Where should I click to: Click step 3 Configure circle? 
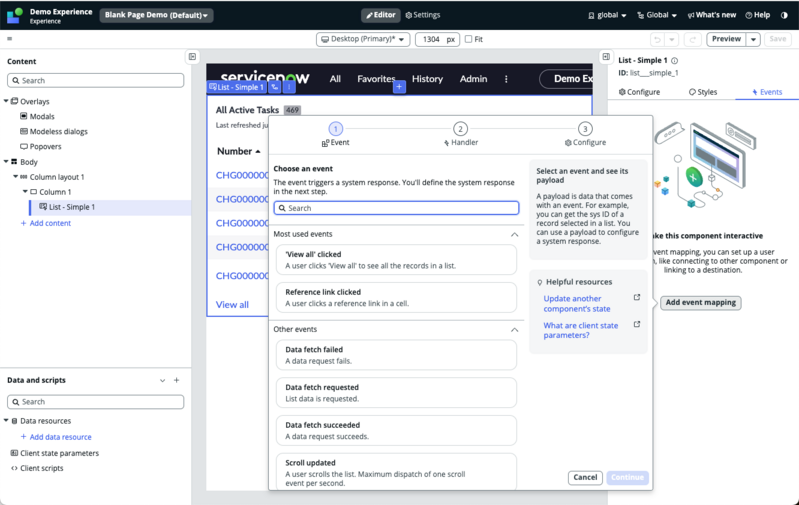coord(585,129)
